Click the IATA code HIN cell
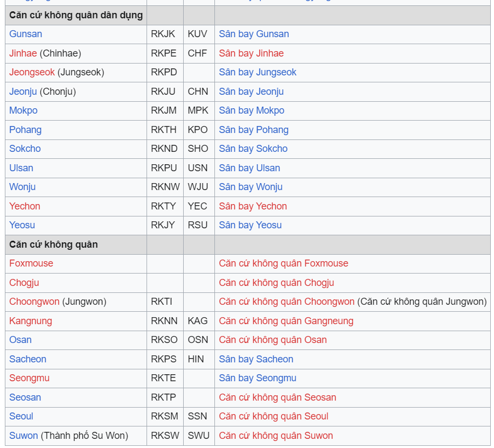Viewport: 494px width, 448px height. [x=199, y=359]
